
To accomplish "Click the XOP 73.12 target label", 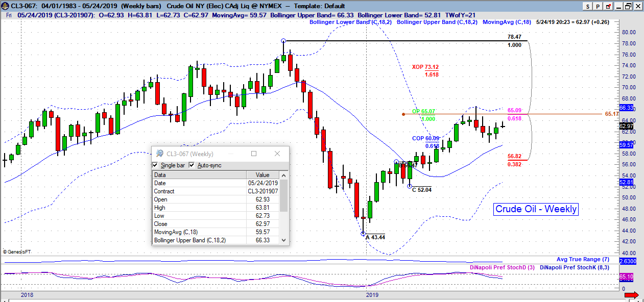I will point(425,67).
